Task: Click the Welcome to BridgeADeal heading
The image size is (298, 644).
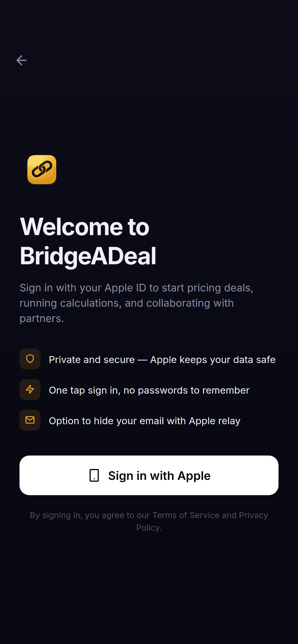Action: (x=88, y=241)
